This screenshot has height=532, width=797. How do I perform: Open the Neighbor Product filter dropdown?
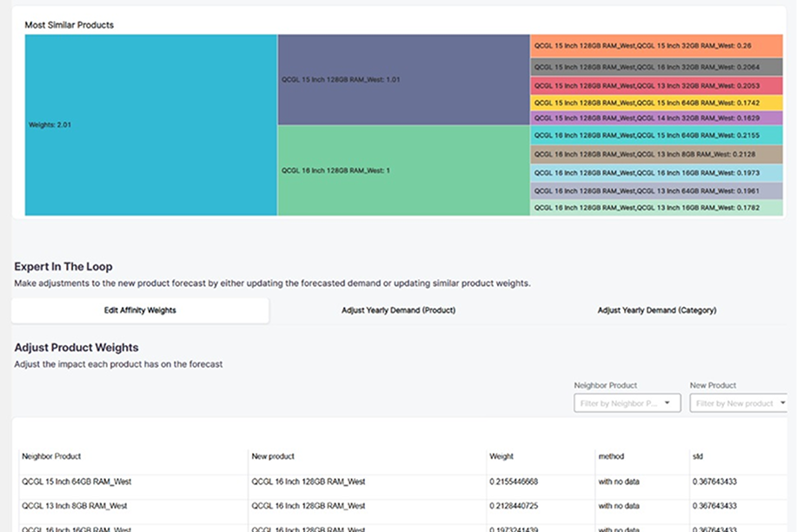628,403
